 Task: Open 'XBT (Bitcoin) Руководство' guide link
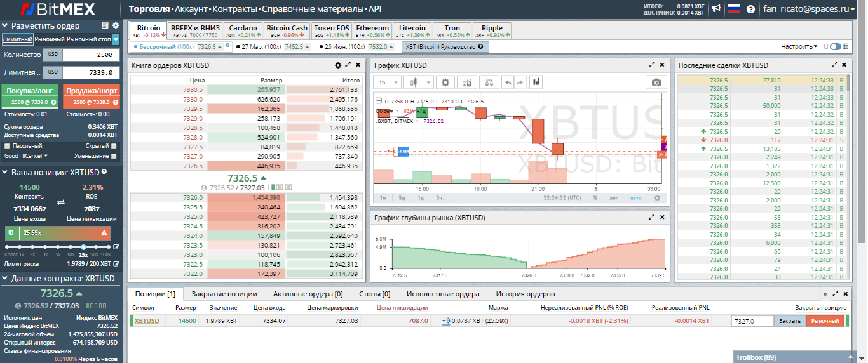click(x=445, y=46)
